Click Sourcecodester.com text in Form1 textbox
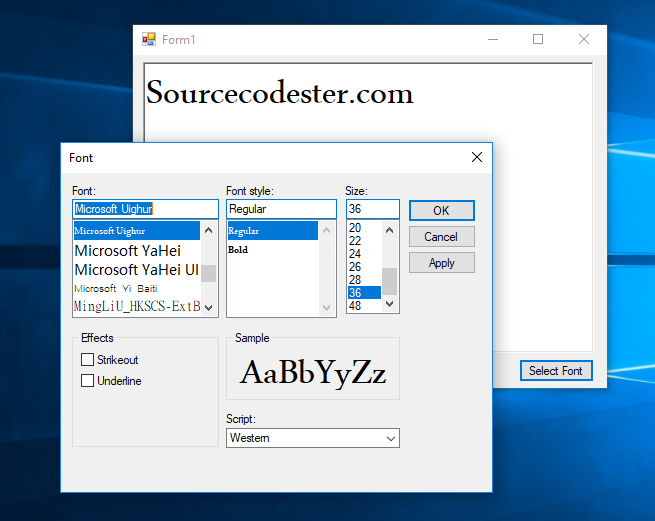This screenshot has width=655, height=521. pos(279,92)
